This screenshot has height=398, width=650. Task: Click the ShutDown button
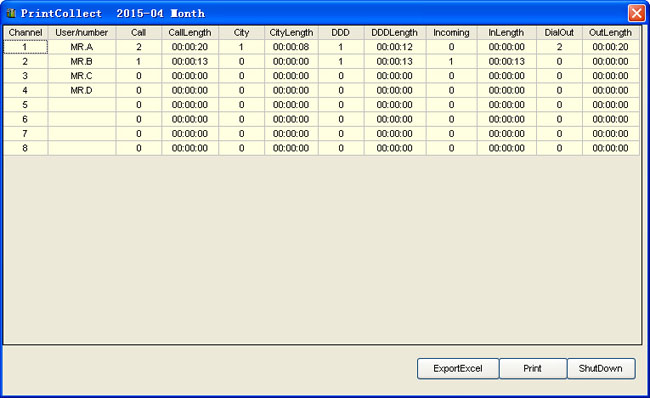(x=601, y=369)
